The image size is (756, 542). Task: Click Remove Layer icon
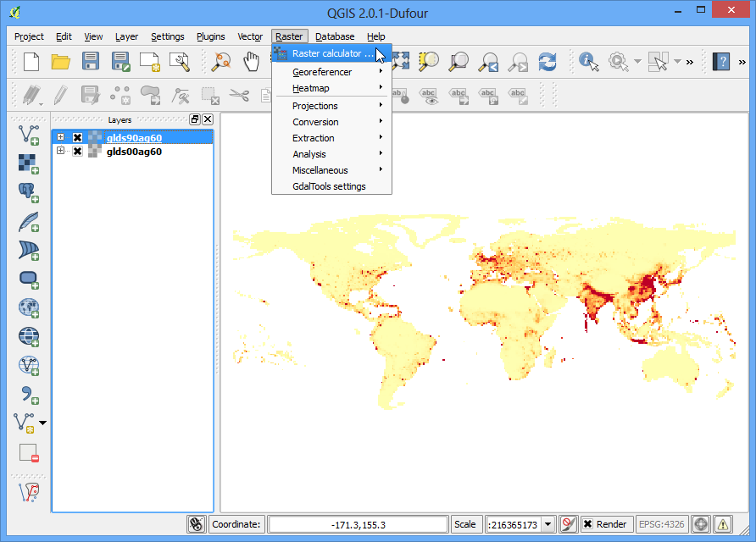click(29, 453)
